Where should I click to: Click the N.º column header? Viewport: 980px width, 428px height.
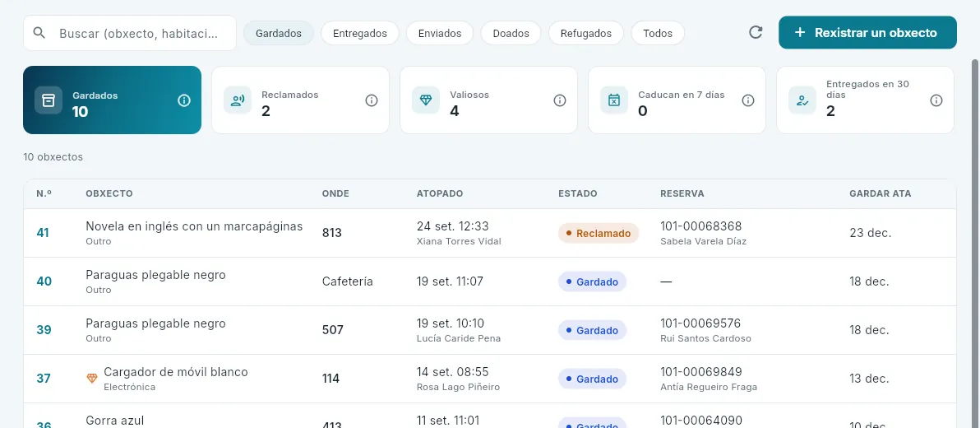[x=44, y=194]
